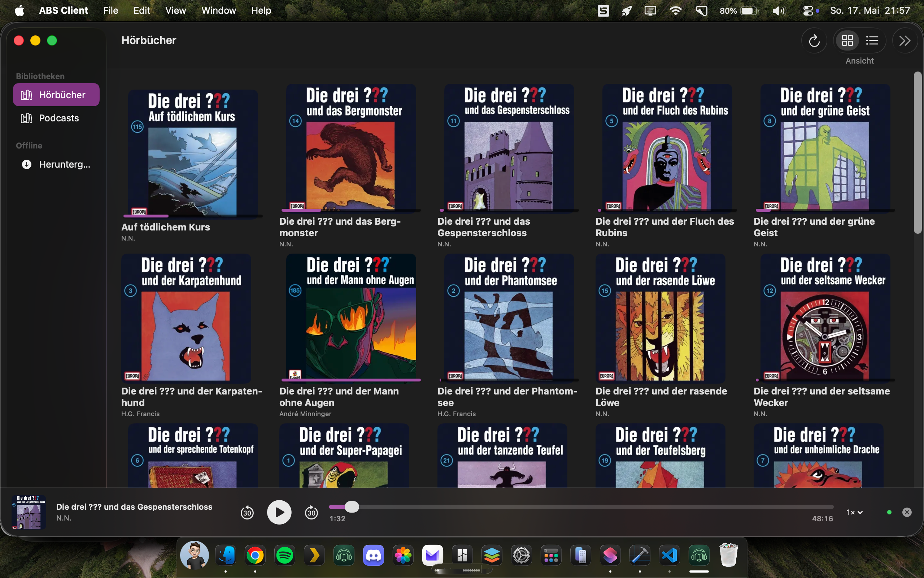The width and height of the screenshot is (924, 578).
Task: Click the playback progress slider knob
Action: click(352, 507)
